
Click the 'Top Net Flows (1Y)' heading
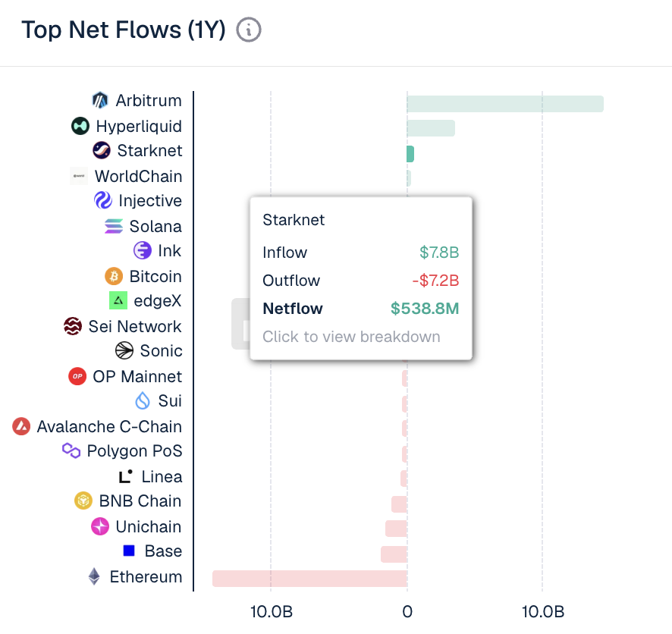[x=124, y=30]
